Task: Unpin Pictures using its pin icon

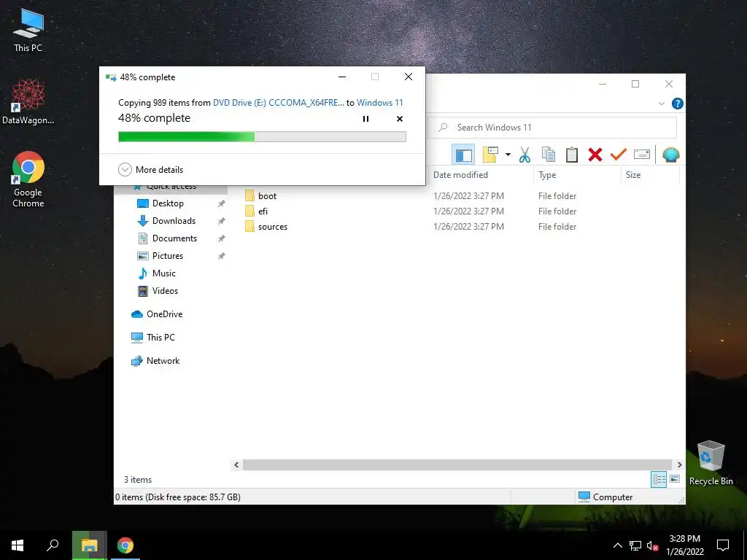Action: click(222, 256)
